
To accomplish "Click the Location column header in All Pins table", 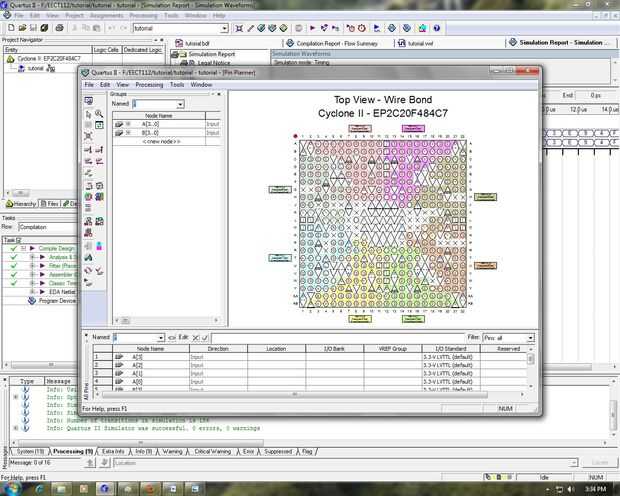I will [276, 349].
